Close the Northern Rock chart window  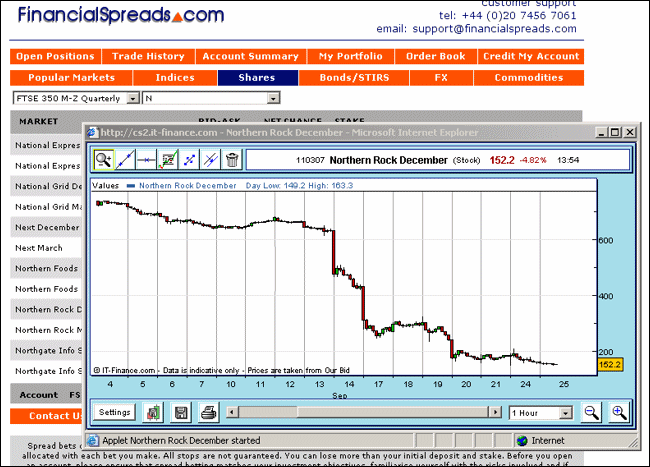tap(630, 132)
